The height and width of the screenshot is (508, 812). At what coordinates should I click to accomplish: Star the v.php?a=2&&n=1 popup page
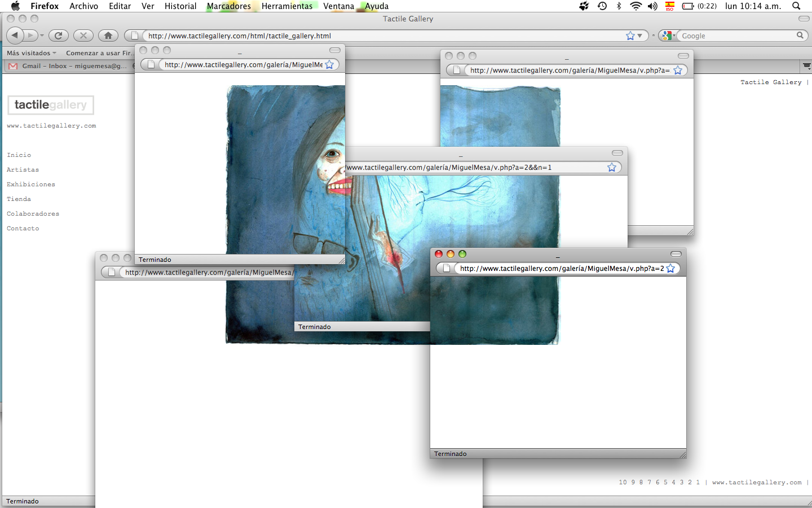tap(612, 168)
